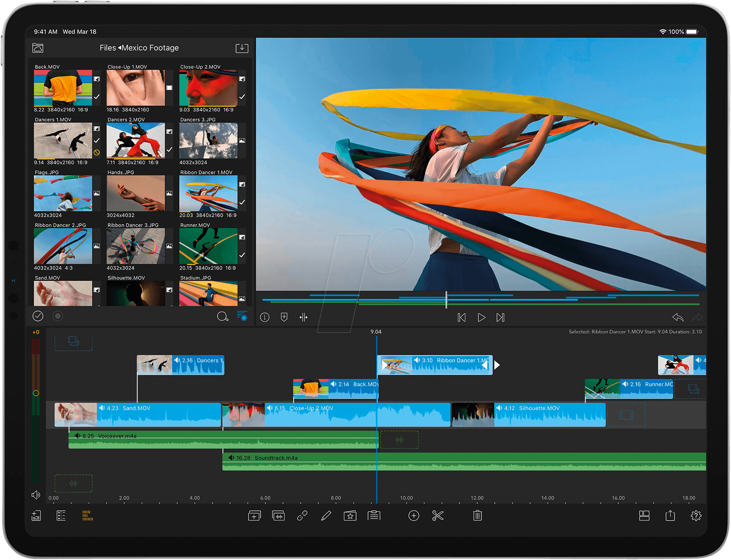
Task: Select Stadium.JPG thumbnail
Action: (x=208, y=293)
